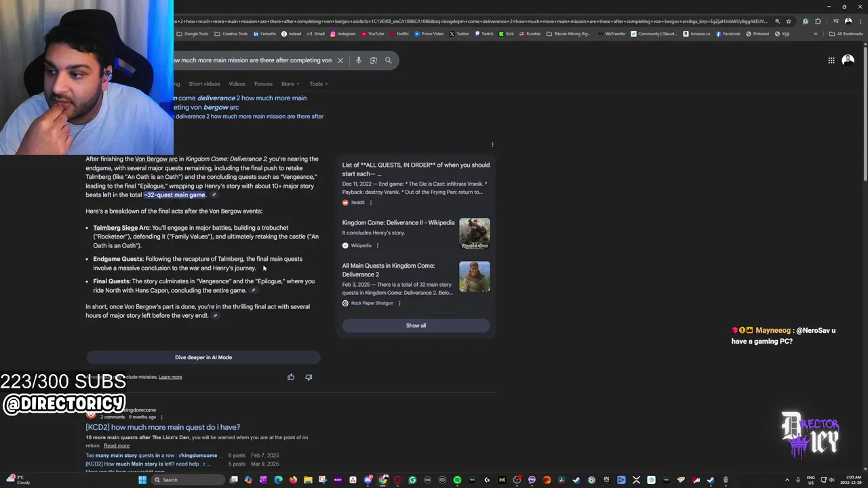
Task: Open 'List of ALL QUESTS, IN ORDER' source
Action: click(416, 169)
